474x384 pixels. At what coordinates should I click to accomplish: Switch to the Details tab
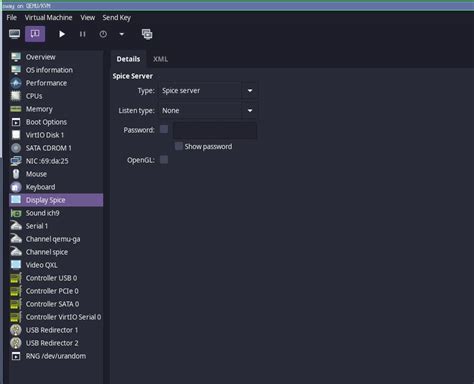pos(128,59)
